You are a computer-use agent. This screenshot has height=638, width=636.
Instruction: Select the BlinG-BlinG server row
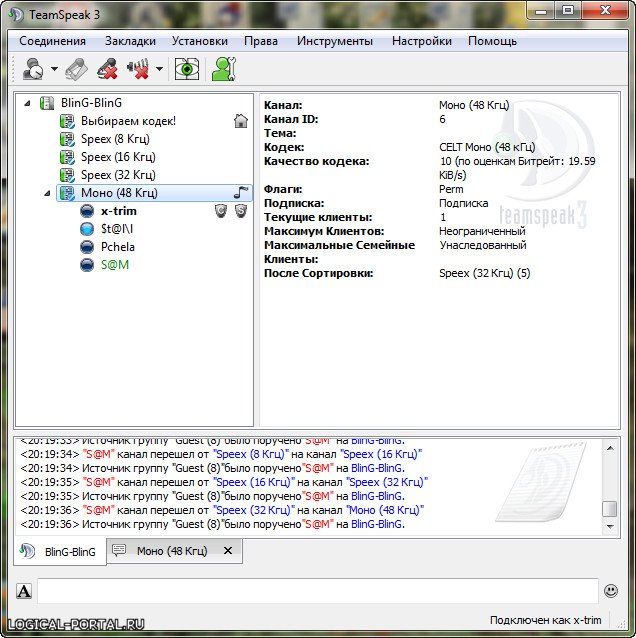[134, 103]
